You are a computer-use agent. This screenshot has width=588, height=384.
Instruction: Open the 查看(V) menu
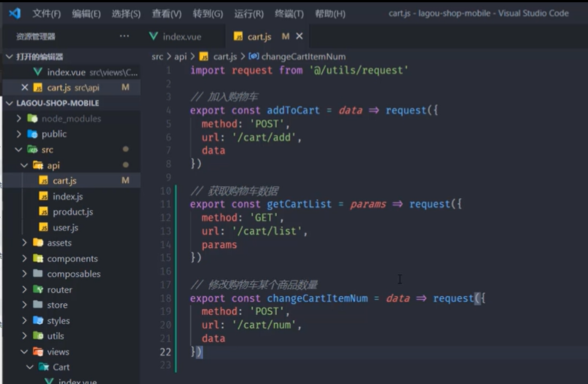click(x=166, y=13)
